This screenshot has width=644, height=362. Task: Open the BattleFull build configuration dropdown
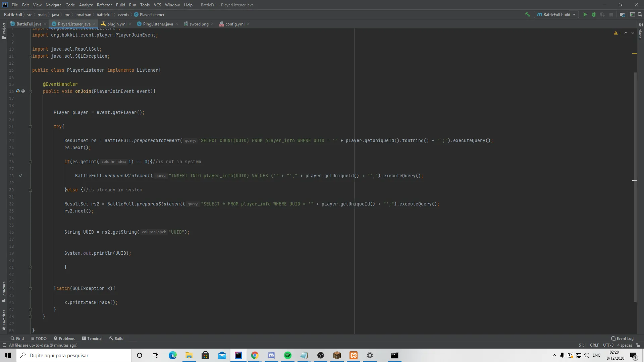pos(556,14)
